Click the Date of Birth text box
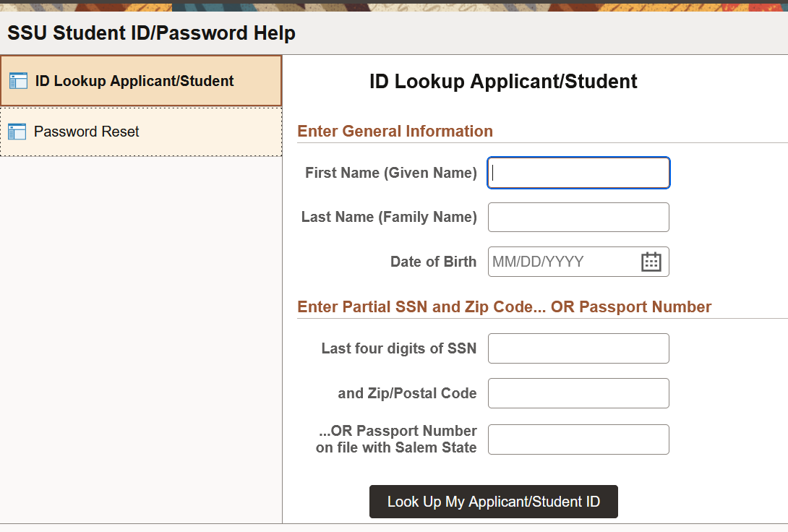Viewport: 788px width, 532px height. pos(562,262)
